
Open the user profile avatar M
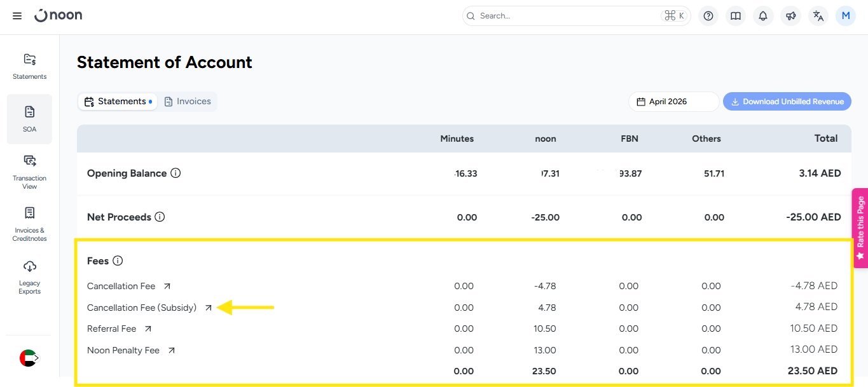click(846, 16)
